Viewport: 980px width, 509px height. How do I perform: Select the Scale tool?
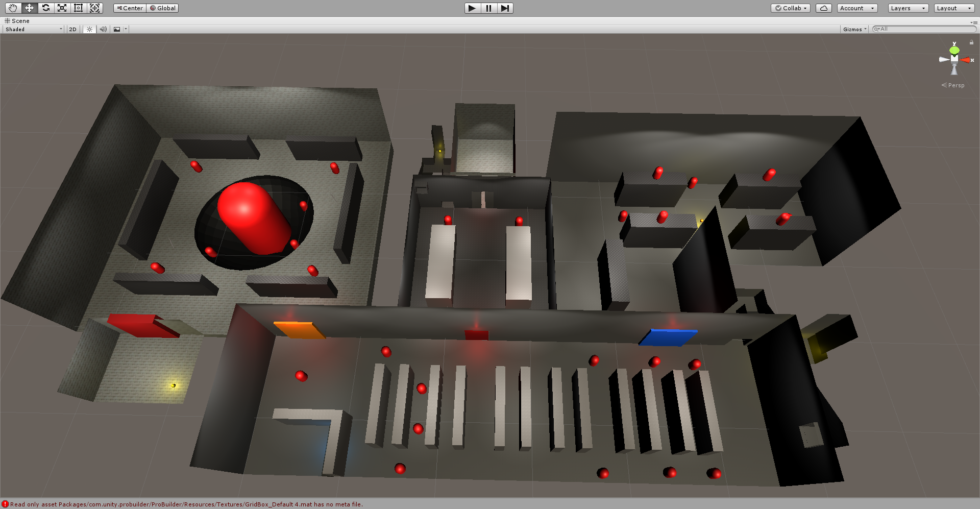pyautogui.click(x=62, y=8)
